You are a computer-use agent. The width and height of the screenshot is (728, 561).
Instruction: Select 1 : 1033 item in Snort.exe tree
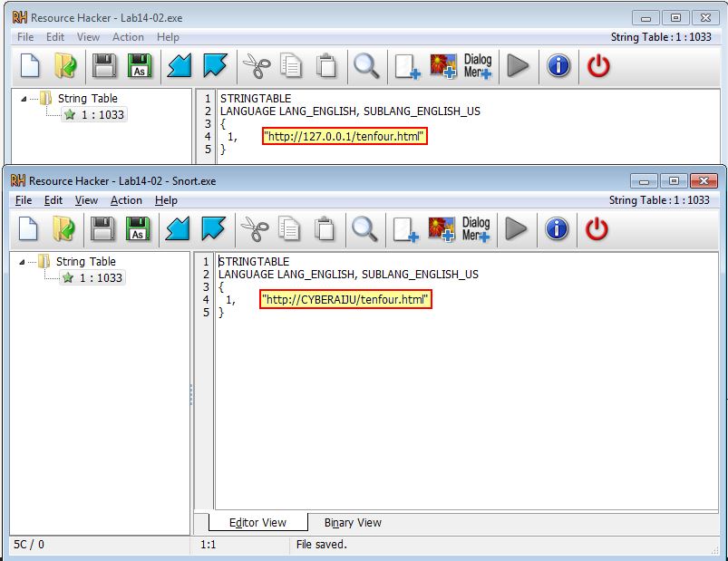point(92,278)
